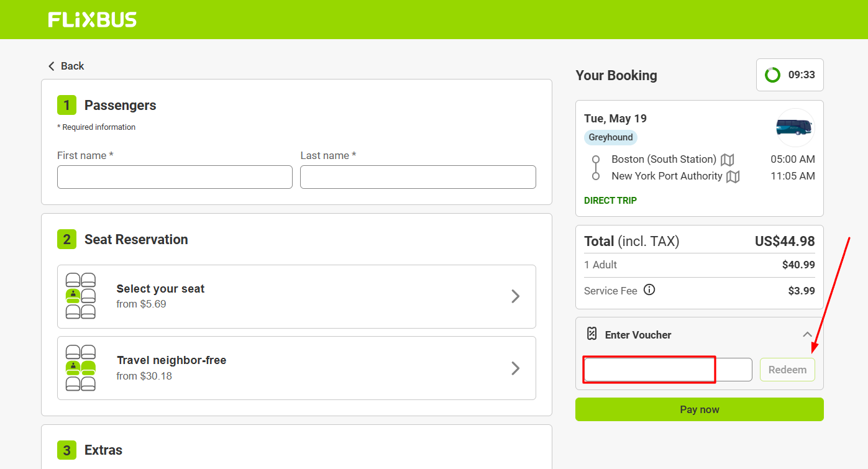Open map for New York Port Authority
The width and height of the screenshot is (868, 469).
pyautogui.click(x=733, y=176)
